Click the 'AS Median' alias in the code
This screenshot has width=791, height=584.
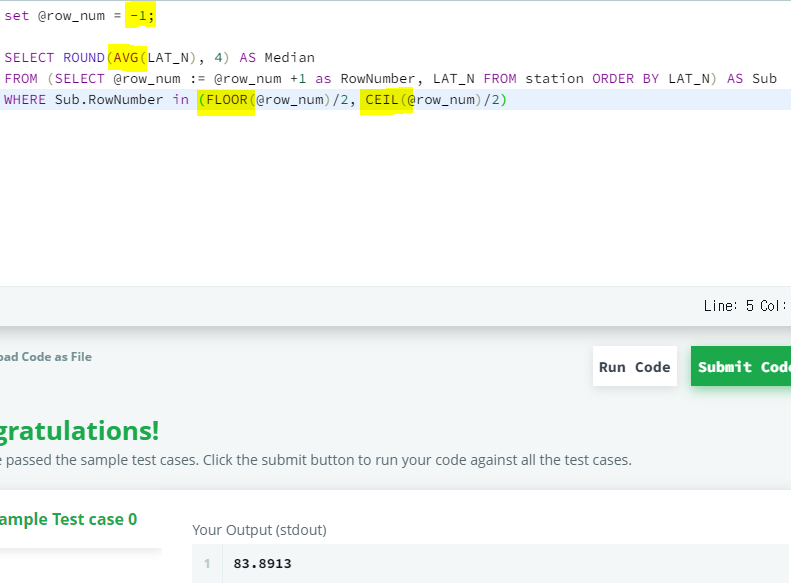[277, 57]
